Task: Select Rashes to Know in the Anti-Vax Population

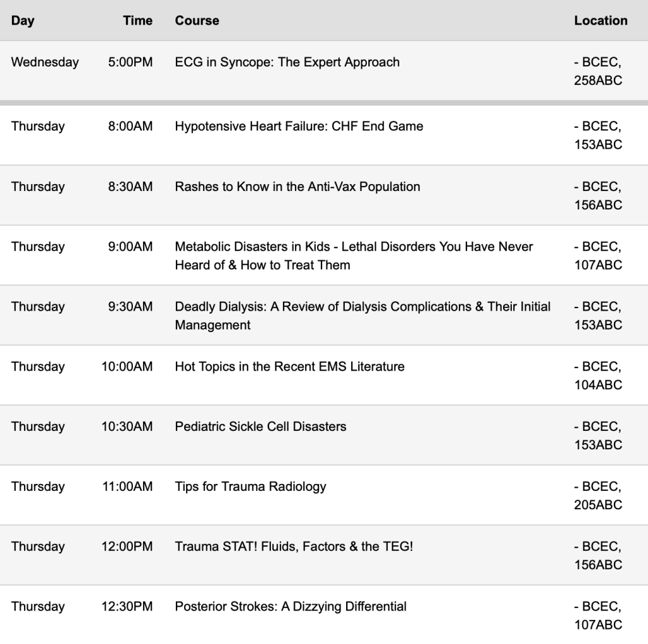Action: [297, 186]
